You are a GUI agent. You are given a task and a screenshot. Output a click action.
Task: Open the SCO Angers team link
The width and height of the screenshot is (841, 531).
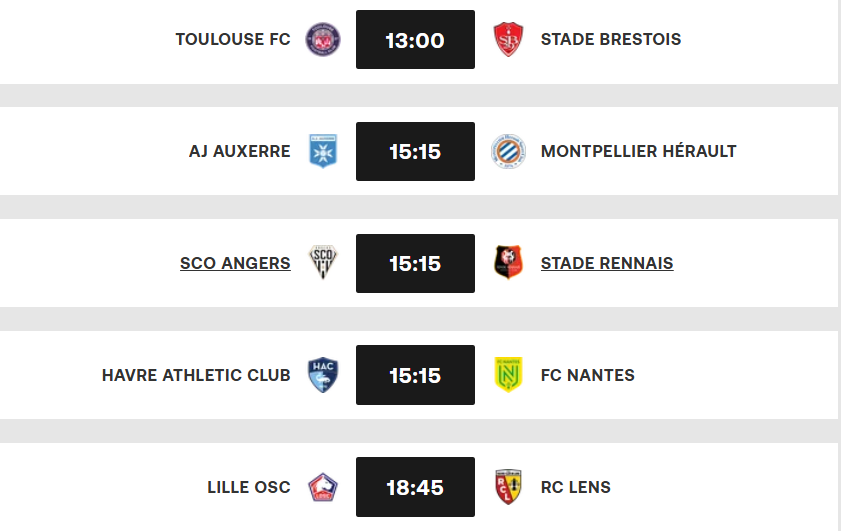235,263
